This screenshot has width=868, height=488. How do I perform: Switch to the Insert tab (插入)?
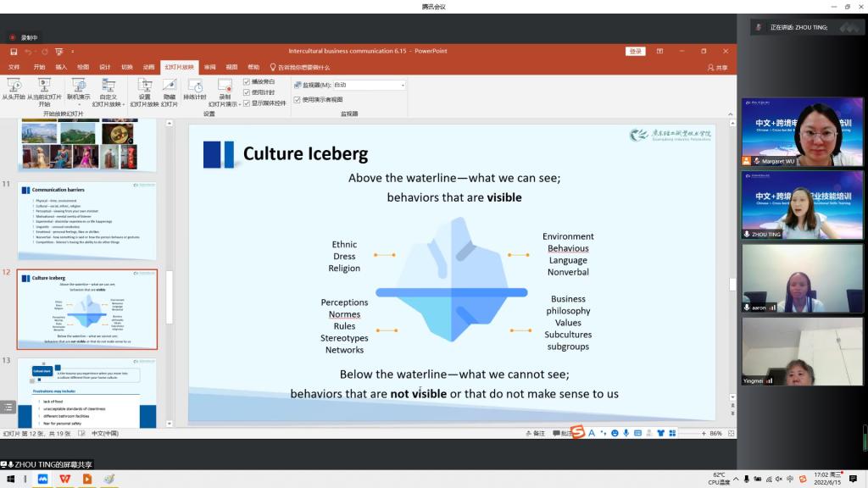[61, 67]
